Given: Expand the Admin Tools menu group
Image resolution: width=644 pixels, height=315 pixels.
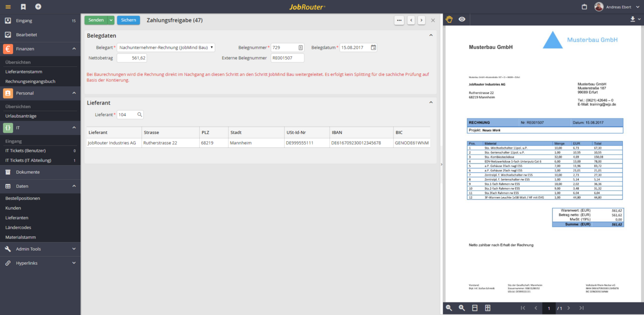Looking at the screenshot, I should pos(74,249).
